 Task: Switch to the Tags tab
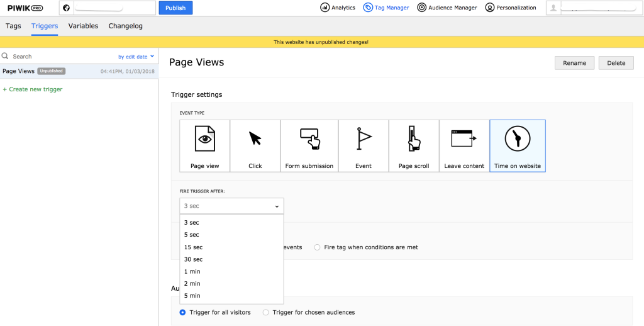(14, 26)
